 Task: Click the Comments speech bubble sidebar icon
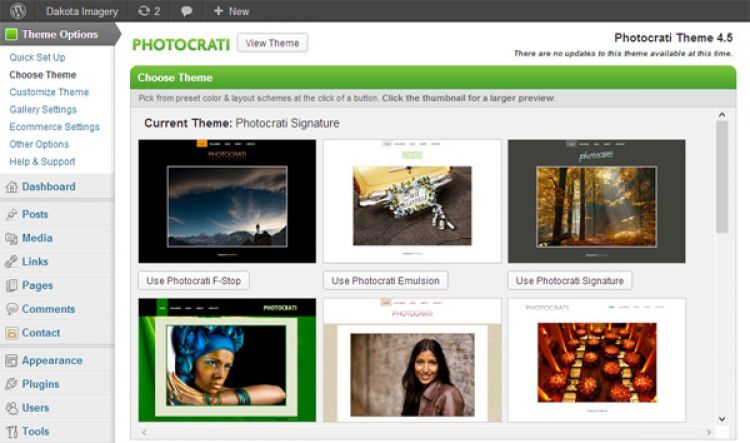pos(11,309)
